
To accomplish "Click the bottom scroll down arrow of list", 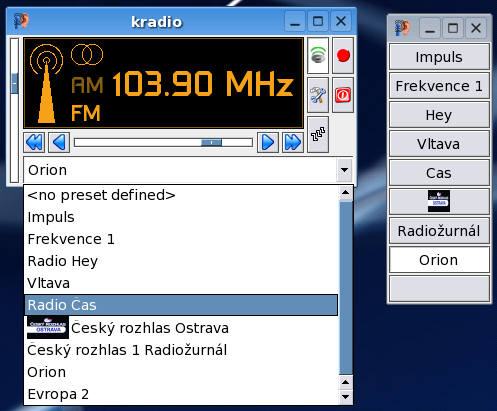I will 345,397.
